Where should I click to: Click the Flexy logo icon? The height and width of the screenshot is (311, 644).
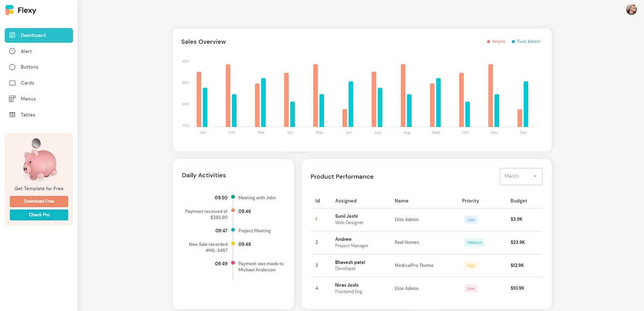tap(10, 10)
